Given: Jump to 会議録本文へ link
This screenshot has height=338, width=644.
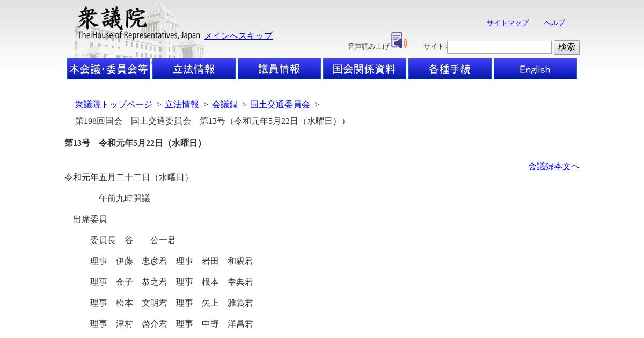Looking at the screenshot, I should tap(554, 166).
